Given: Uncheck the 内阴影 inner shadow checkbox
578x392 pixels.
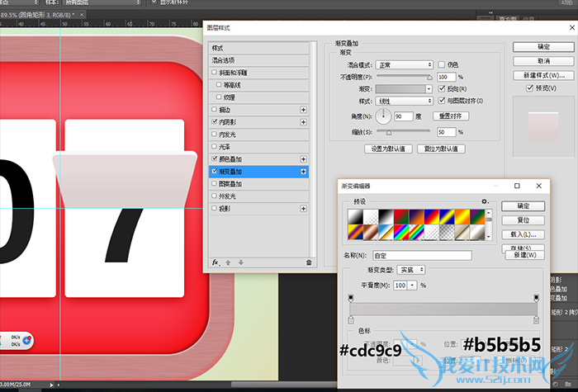Looking at the screenshot, I should tap(216, 122).
